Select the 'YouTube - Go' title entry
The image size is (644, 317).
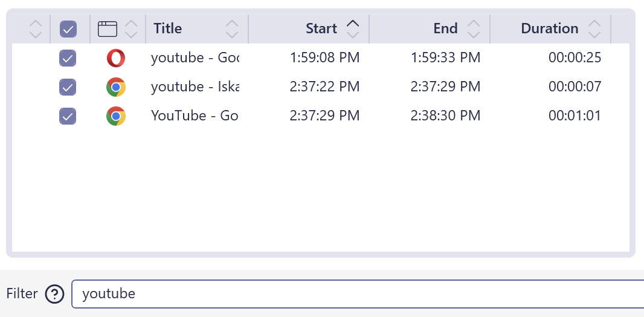(x=195, y=116)
